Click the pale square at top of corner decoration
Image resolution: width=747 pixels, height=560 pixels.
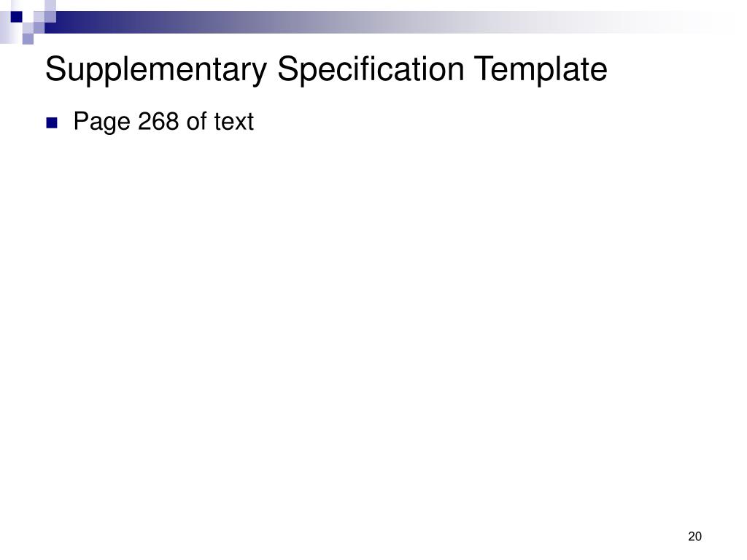pos(50,6)
